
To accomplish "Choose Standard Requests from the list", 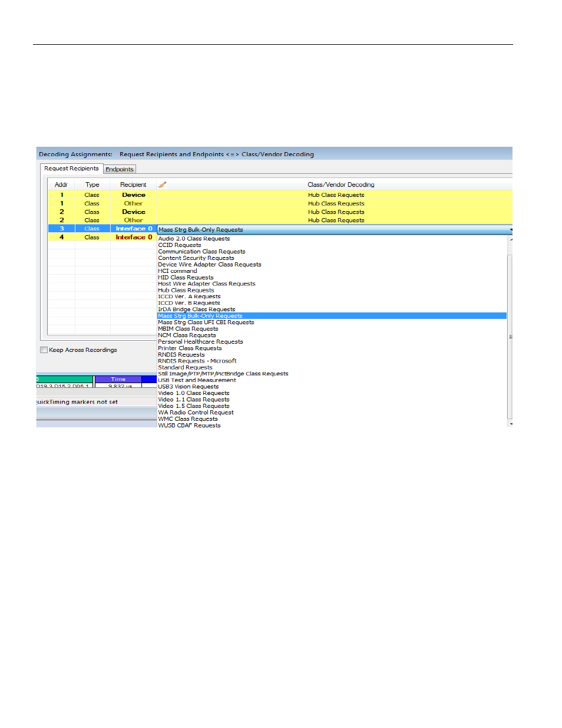I will [x=185, y=368].
